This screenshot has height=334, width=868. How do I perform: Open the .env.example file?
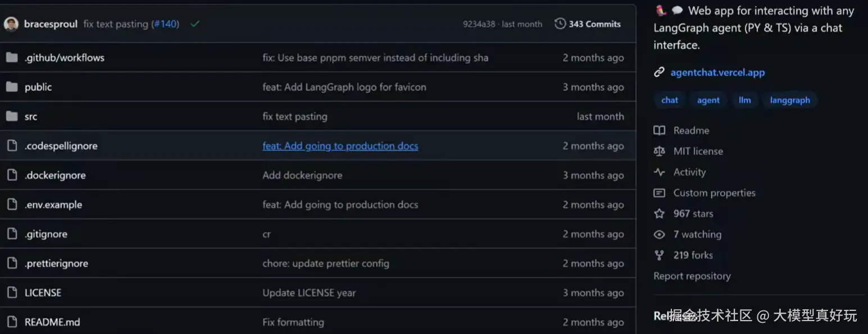(x=53, y=205)
